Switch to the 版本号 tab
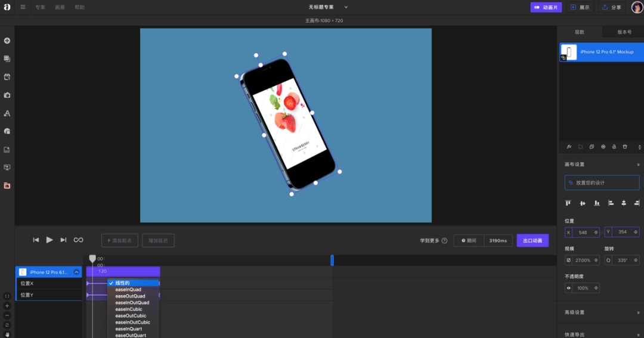The height and width of the screenshot is (338, 644). coord(624,32)
